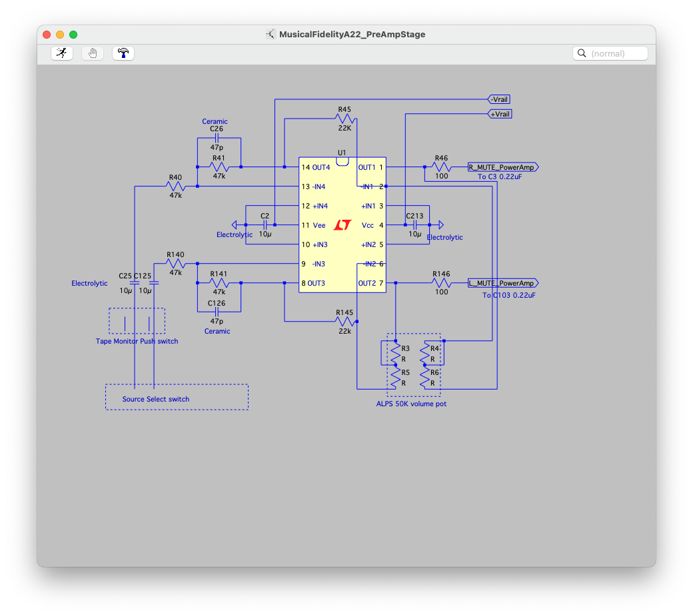693x616 pixels.
Task: Select the LT logo on U1 chip
Action: [x=342, y=225]
